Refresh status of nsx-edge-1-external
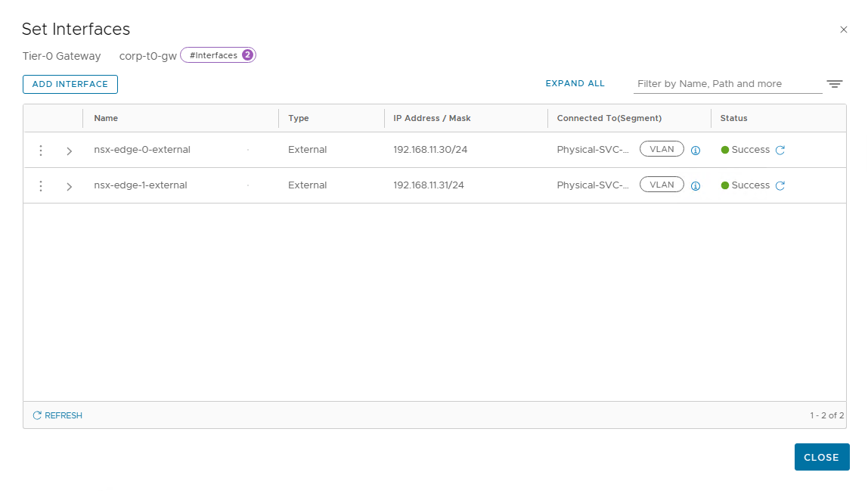This screenshot has width=868, height=491. [780, 185]
